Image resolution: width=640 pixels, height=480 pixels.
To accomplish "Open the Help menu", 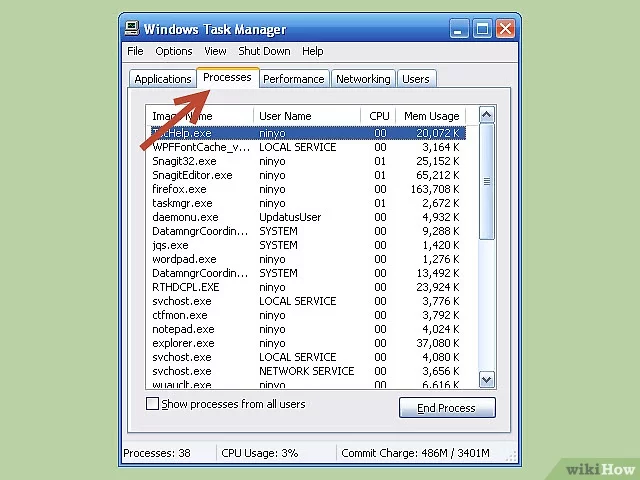I will coord(313,51).
